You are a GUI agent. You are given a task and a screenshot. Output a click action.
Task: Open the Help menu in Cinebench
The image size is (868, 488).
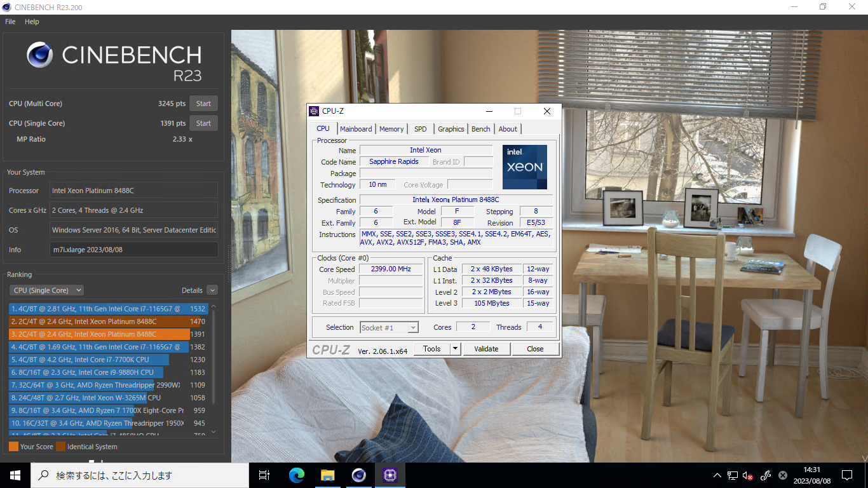point(32,22)
